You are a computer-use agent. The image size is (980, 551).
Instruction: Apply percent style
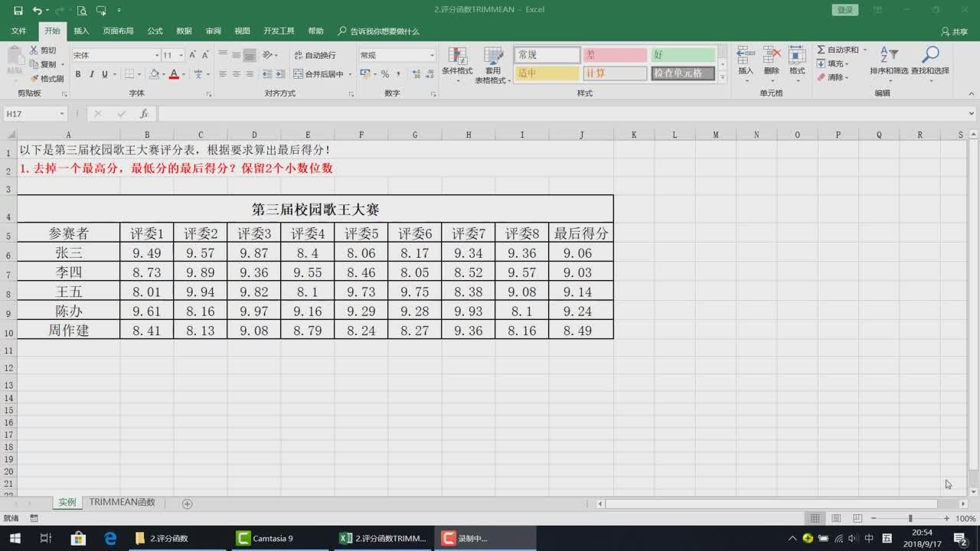click(x=385, y=74)
